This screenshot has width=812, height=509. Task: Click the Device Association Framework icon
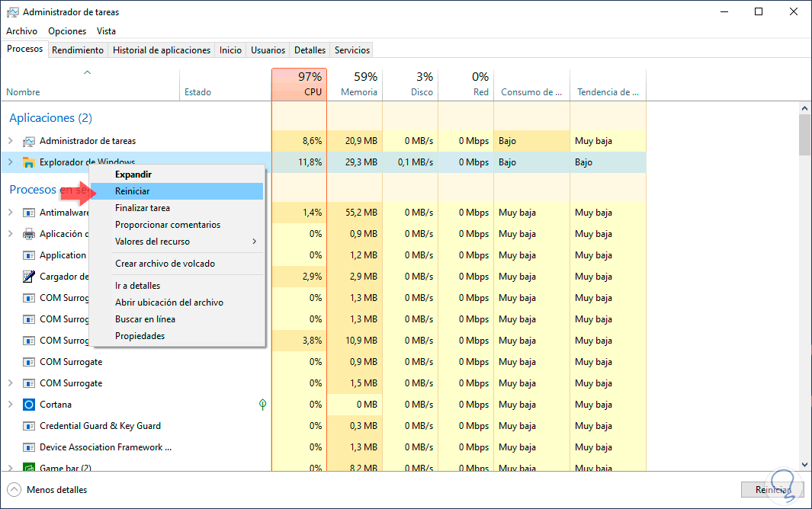tap(29, 447)
